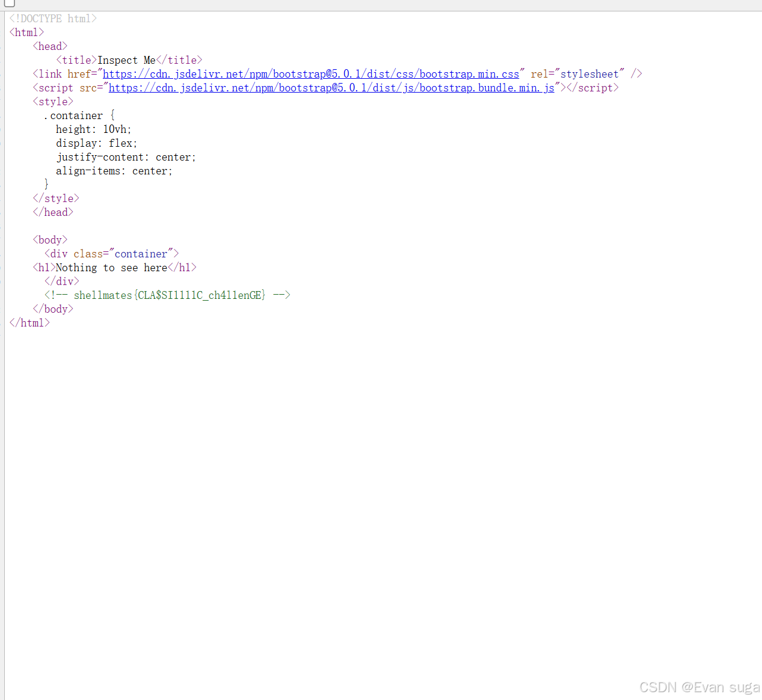Click the container class attribute value
This screenshot has height=700, width=762.
pyautogui.click(x=141, y=253)
